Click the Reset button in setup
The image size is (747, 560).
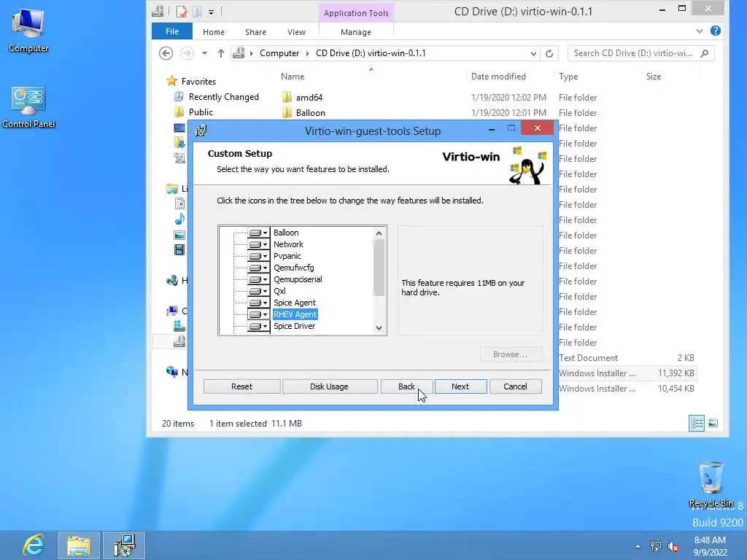coord(241,386)
